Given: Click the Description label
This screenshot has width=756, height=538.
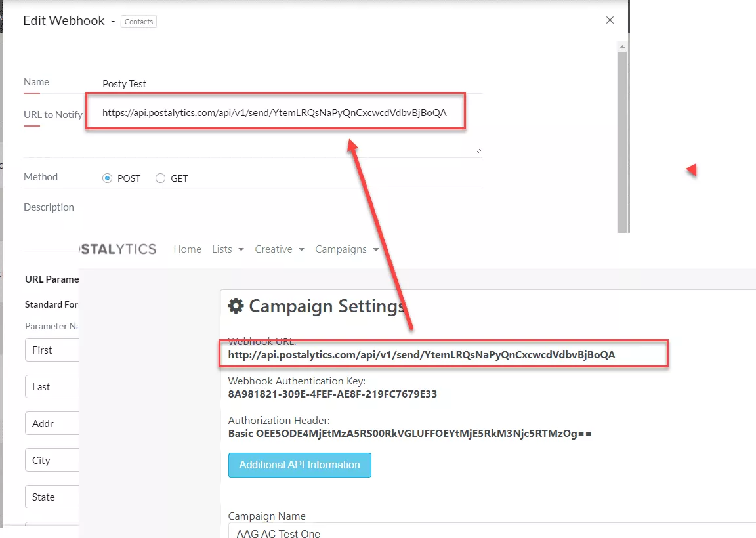Looking at the screenshot, I should point(49,207).
